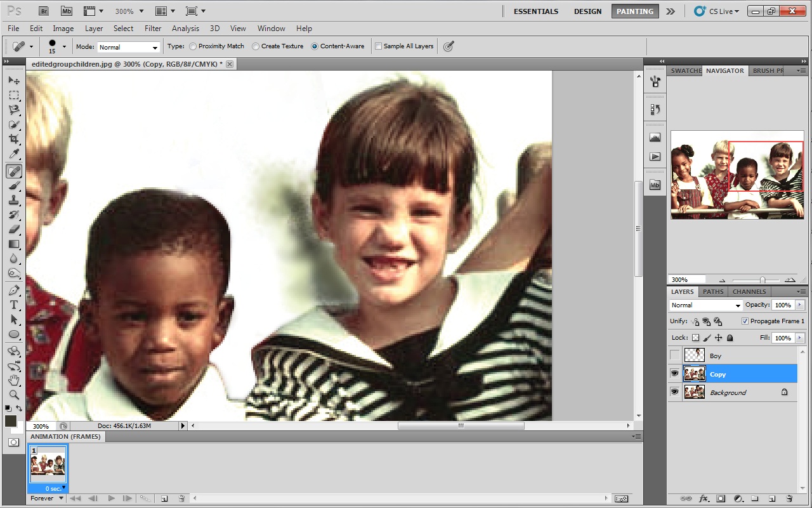Launch Adobe Bridge from the Br icon
The width and height of the screenshot is (812, 508).
tap(44, 11)
